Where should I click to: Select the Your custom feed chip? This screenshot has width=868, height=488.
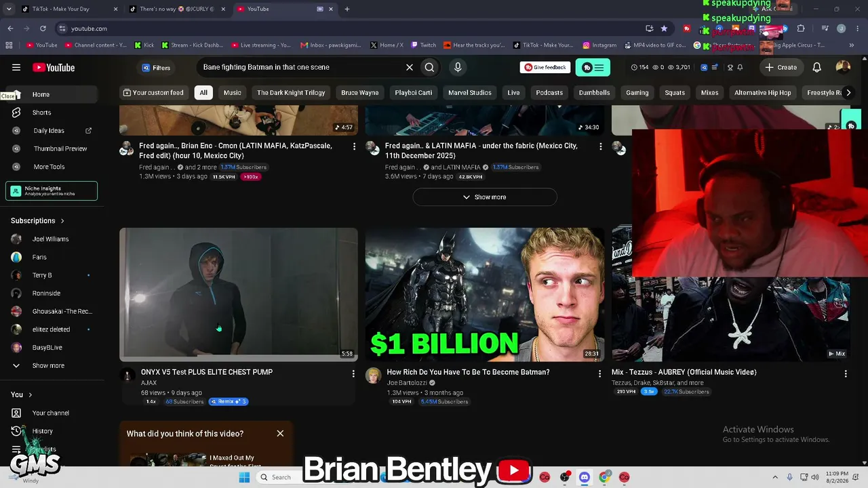coord(153,92)
